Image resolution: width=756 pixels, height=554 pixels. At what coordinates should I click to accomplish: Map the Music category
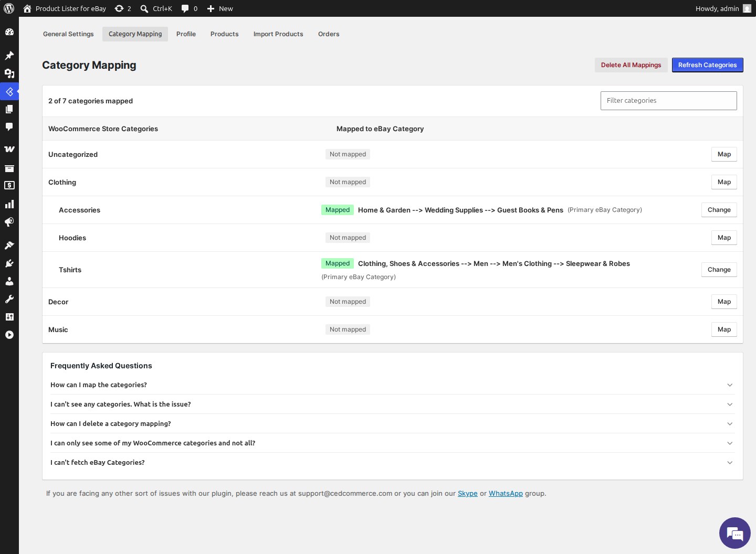point(724,329)
